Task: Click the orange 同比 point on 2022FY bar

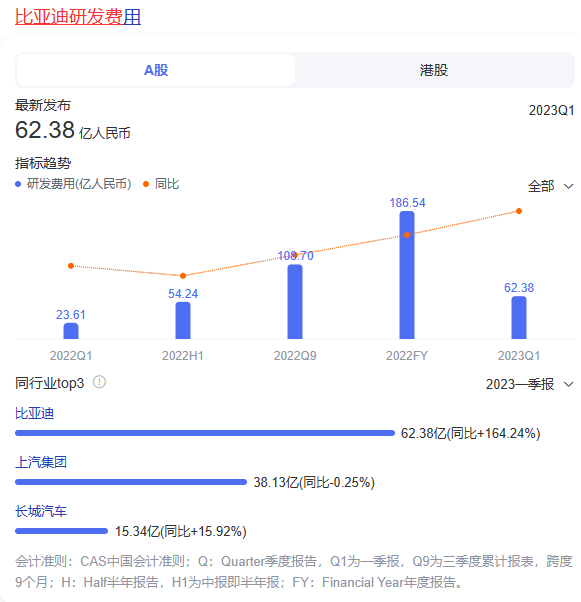Action: (407, 235)
